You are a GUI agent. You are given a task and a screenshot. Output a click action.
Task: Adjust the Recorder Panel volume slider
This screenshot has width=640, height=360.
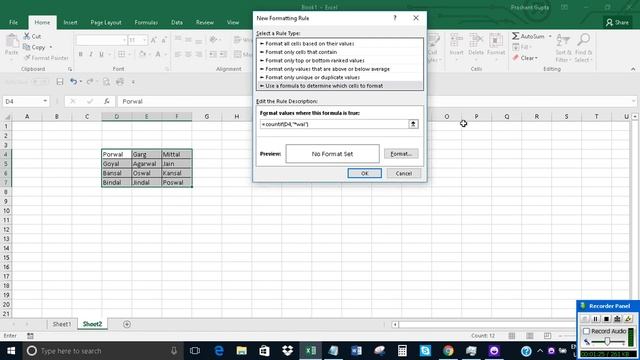[607, 342]
